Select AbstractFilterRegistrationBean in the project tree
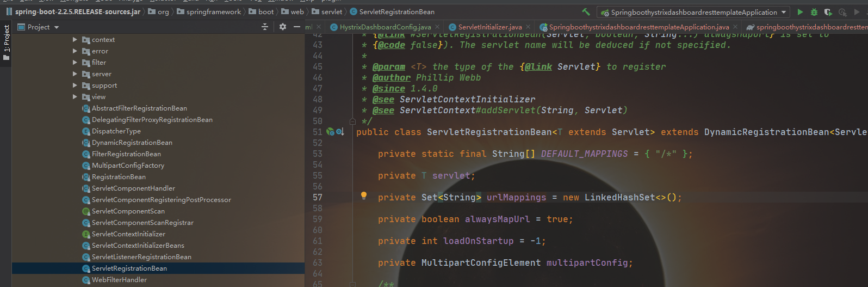This screenshot has height=287, width=868. pyautogui.click(x=139, y=108)
